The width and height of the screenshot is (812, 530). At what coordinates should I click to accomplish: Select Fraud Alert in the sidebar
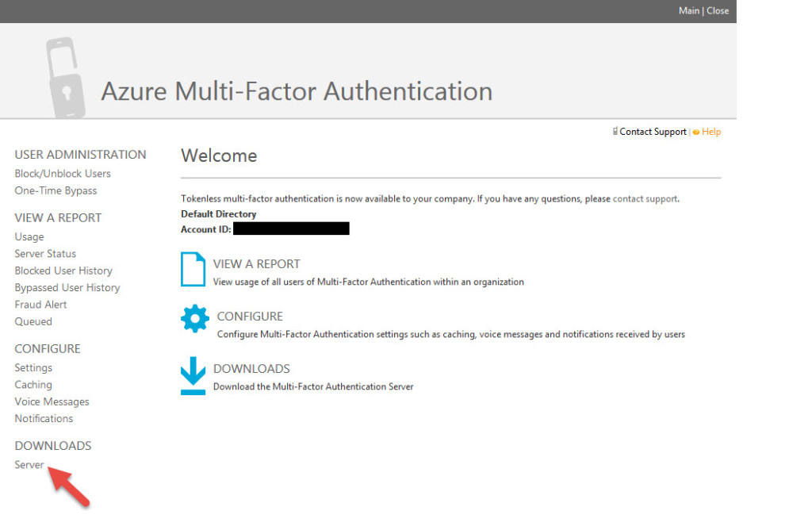coord(40,304)
